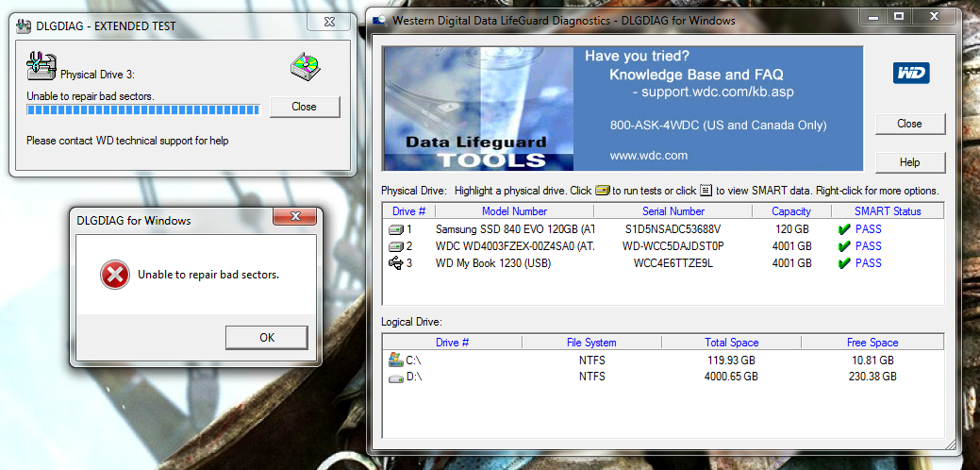This screenshot has width=980, height=470.
Task: Select WD My Book 1230 (USB) row
Action: (662, 263)
